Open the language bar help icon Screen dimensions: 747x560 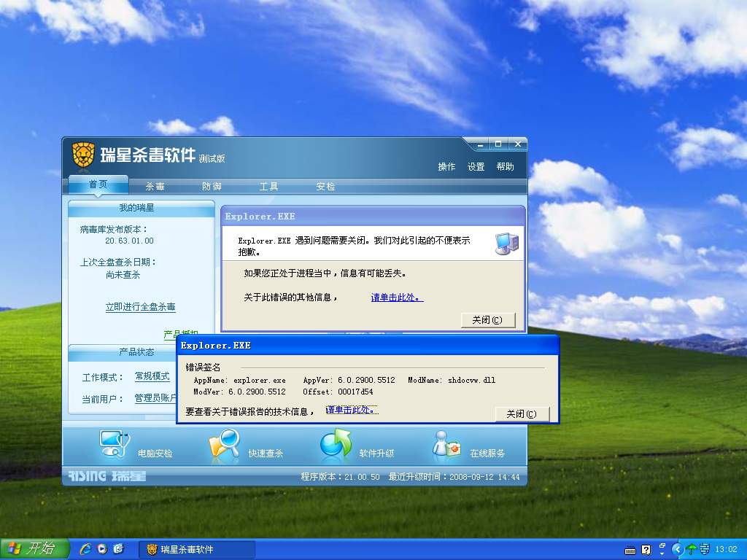click(646, 550)
